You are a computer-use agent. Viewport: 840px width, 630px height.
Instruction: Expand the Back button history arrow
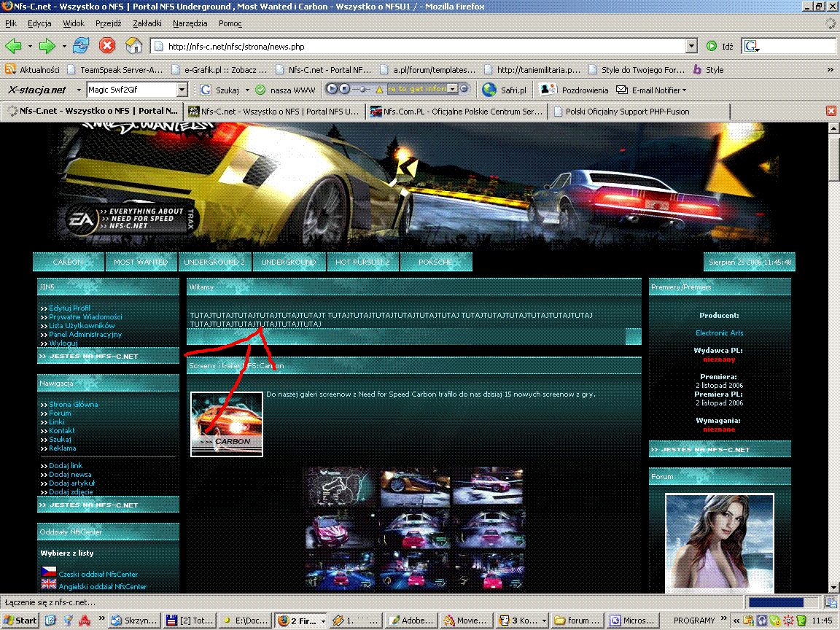30,46
